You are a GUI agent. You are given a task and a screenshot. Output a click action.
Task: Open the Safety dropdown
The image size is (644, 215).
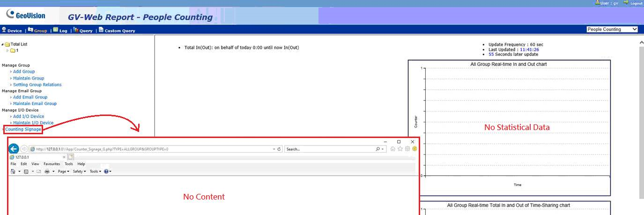click(x=79, y=171)
